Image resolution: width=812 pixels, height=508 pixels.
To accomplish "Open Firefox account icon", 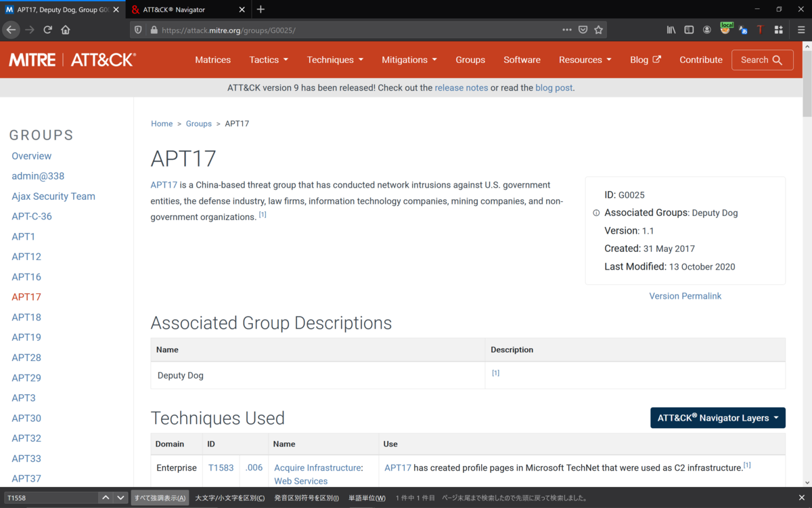I will tap(707, 30).
